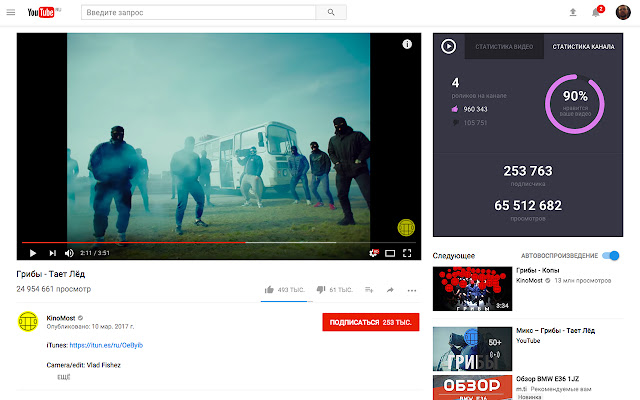
Task: Click the 253 763 subscribers count
Action: tap(528, 171)
